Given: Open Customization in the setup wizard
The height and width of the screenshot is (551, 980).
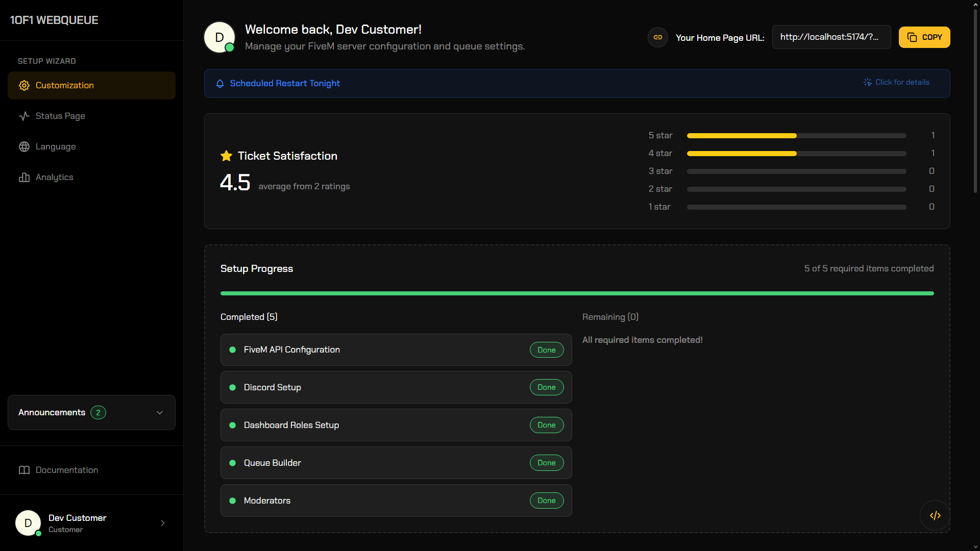Looking at the screenshot, I should click(91, 85).
